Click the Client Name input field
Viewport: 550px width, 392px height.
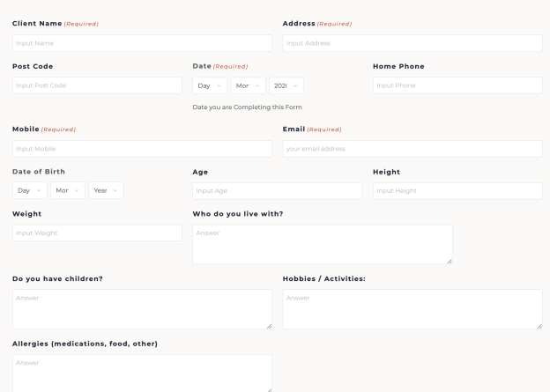142,43
